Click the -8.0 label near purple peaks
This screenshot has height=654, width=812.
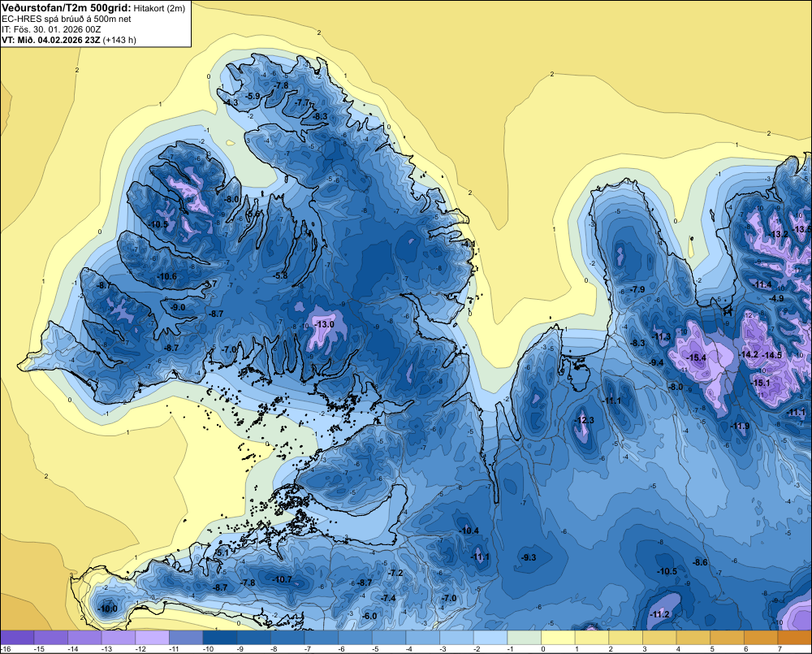(x=676, y=387)
